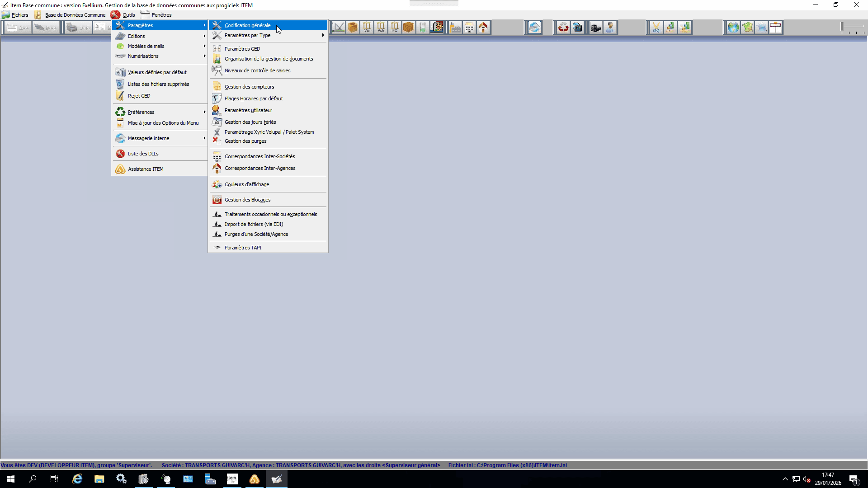Open the Fichiers menu

point(15,15)
